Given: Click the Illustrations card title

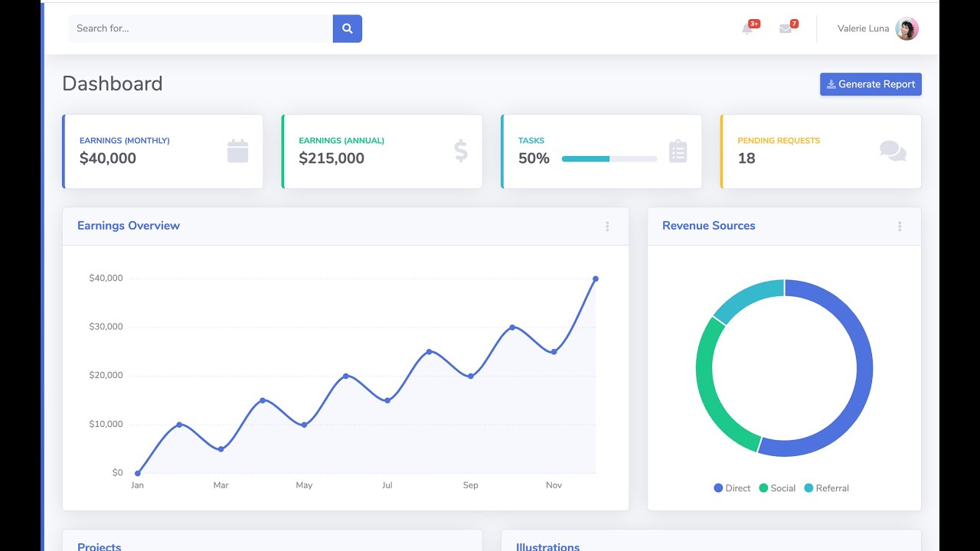Looking at the screenshot, I should [547, 547].
